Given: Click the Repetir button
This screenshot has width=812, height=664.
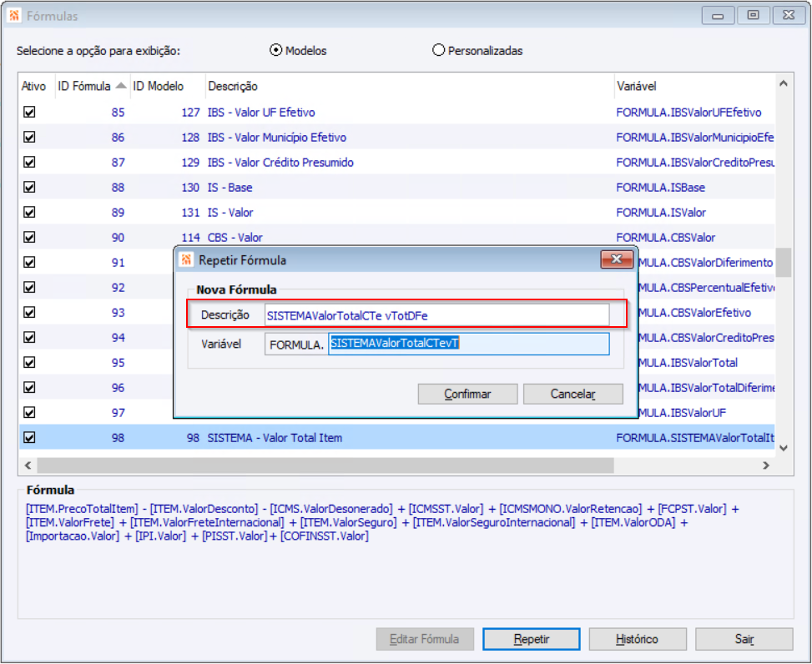Looking at the screenshot, I should click(532, 639).
